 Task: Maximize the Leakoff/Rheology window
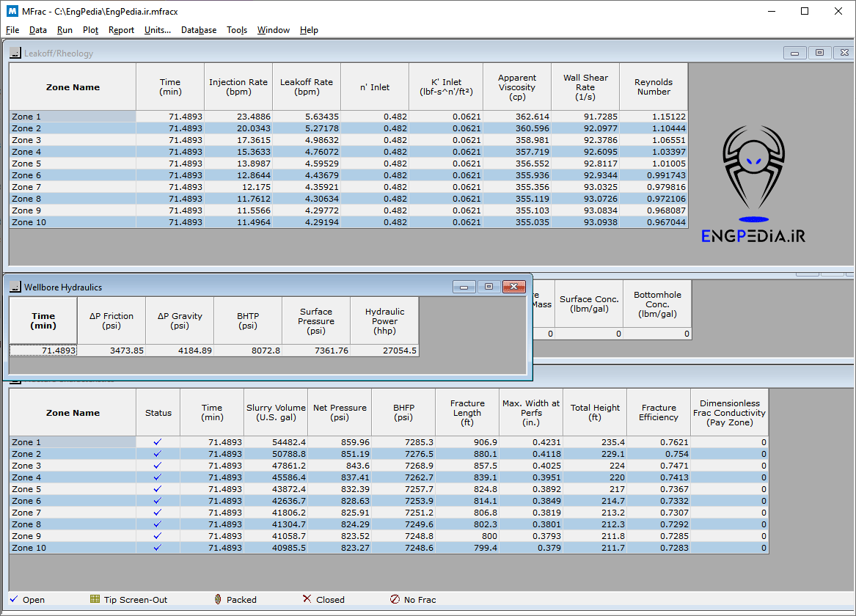point(819,52)
